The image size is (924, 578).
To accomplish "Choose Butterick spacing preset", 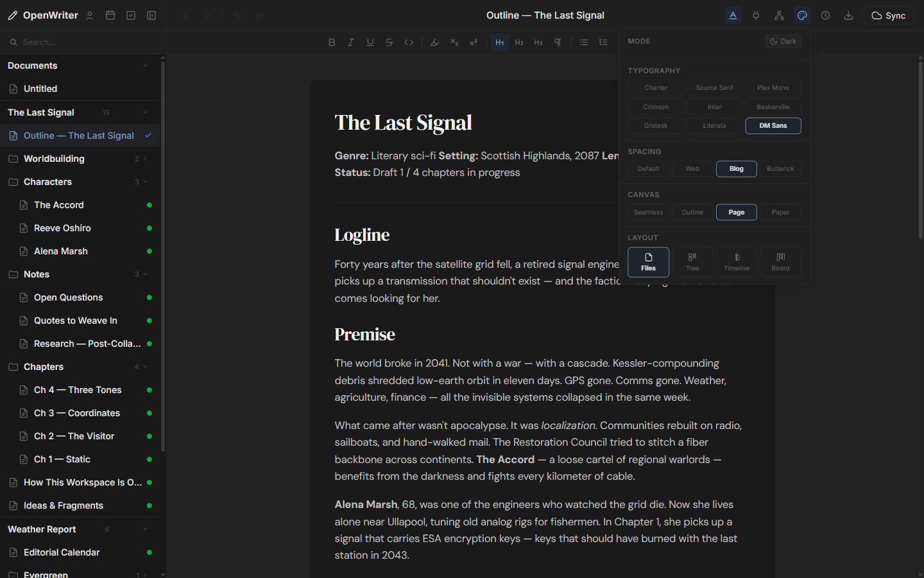I will click(x=780, y=169).
